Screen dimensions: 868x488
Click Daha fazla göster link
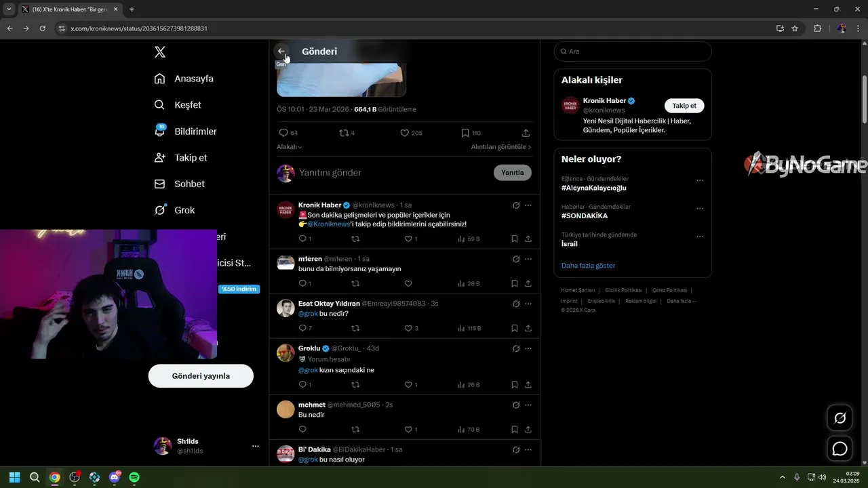(x=588, y=266)
